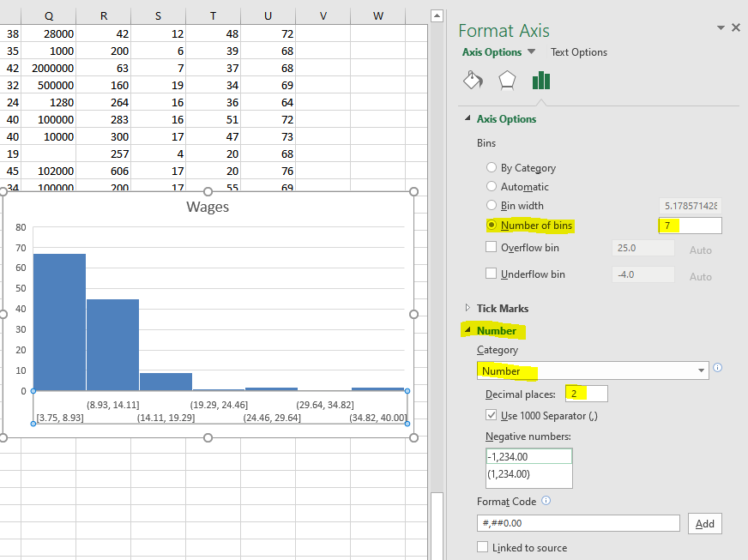Open the Fill & Line paint bucket icon

point(472,81)
